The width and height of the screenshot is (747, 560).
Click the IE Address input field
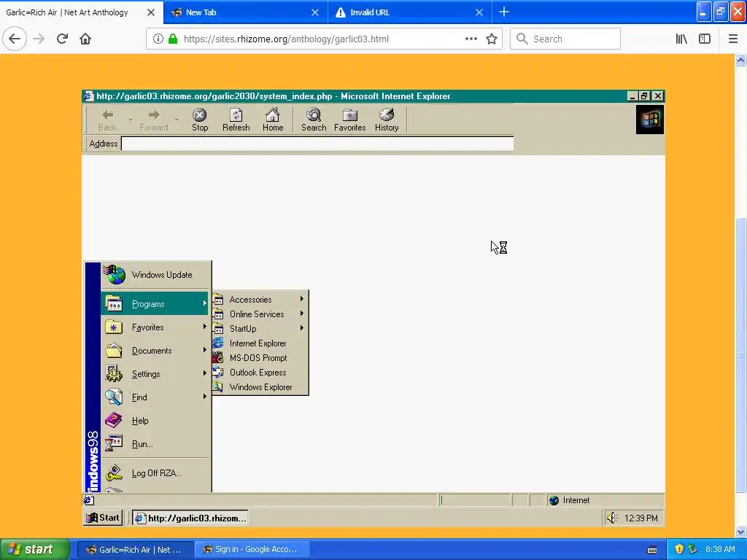(317, 144)
